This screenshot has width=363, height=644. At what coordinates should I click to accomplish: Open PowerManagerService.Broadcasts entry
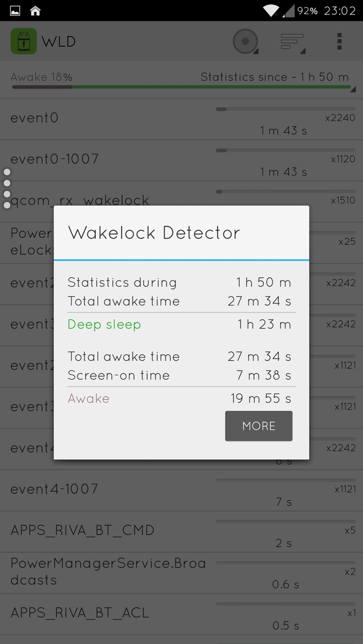pyautogui.click(x=181, y=572)
